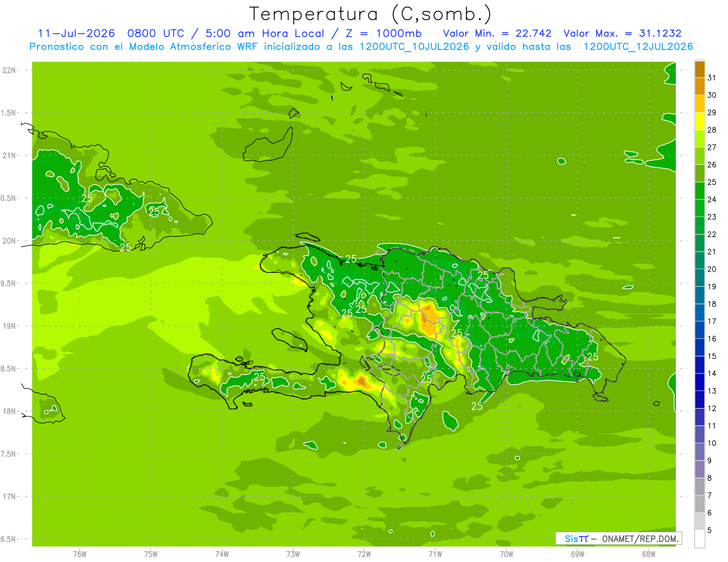Click the valid-until stamp "1200UTC_12JUL2026"
Viewport: 728px width, 562px height.
[638, 47]
